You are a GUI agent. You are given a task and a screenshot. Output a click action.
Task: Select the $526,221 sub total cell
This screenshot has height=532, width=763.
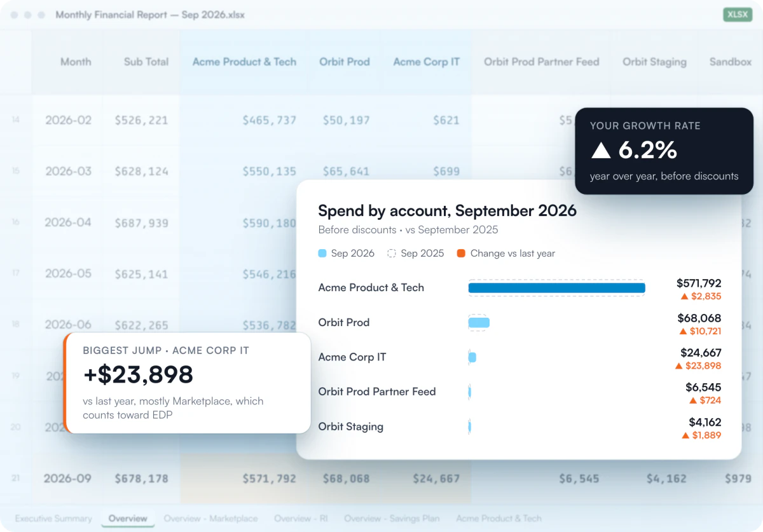click(141, 119)
